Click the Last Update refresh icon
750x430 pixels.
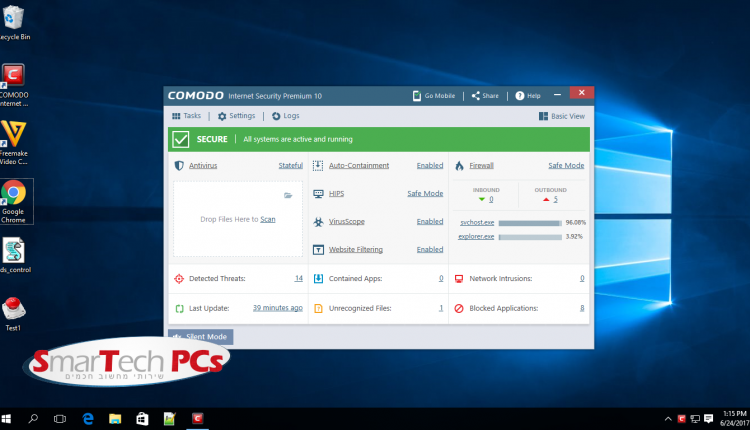tap(179, 309)
